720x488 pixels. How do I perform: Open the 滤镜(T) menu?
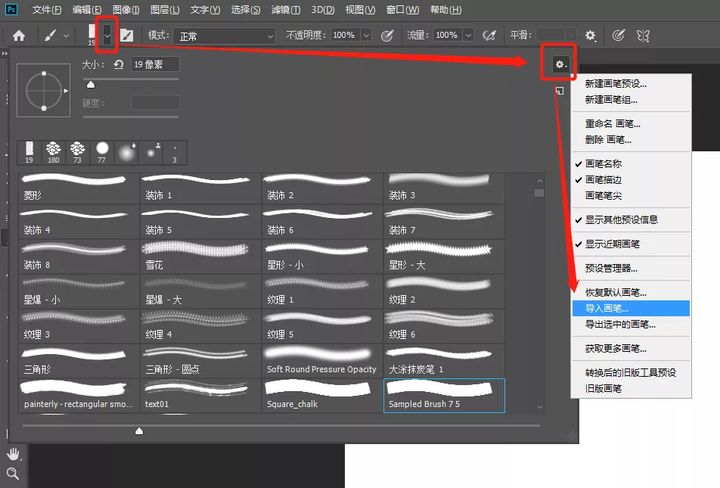pyautogui.click(x=286, y=10)
